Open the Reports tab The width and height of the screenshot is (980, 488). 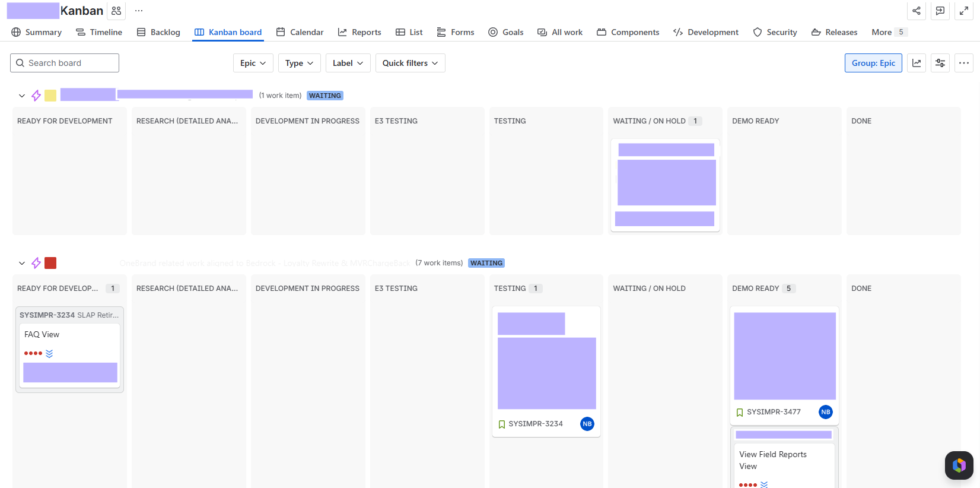[x=359, y=32]
